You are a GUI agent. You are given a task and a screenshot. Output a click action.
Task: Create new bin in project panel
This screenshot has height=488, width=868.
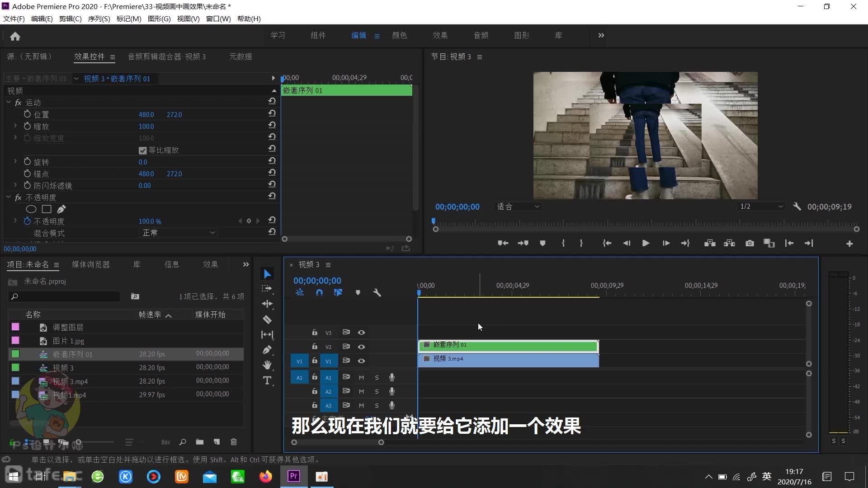(199, 442)
